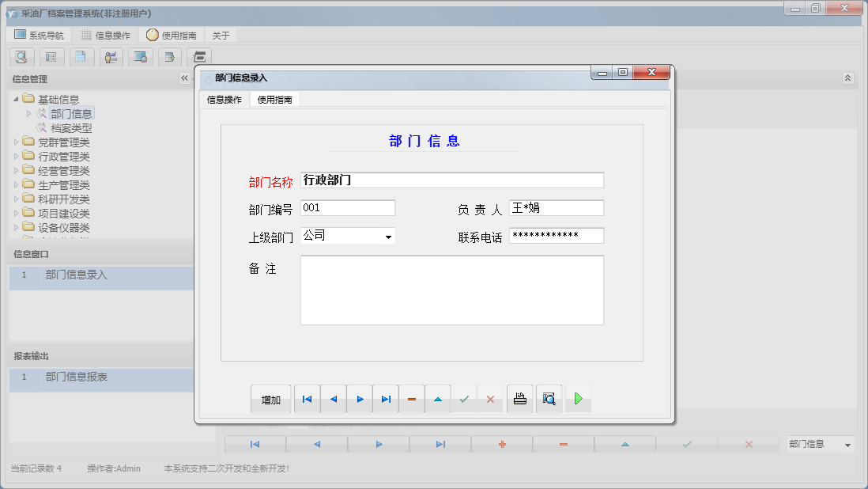
Task: Click the 增加 button to add a record
Action: click(x=271, y=399)
